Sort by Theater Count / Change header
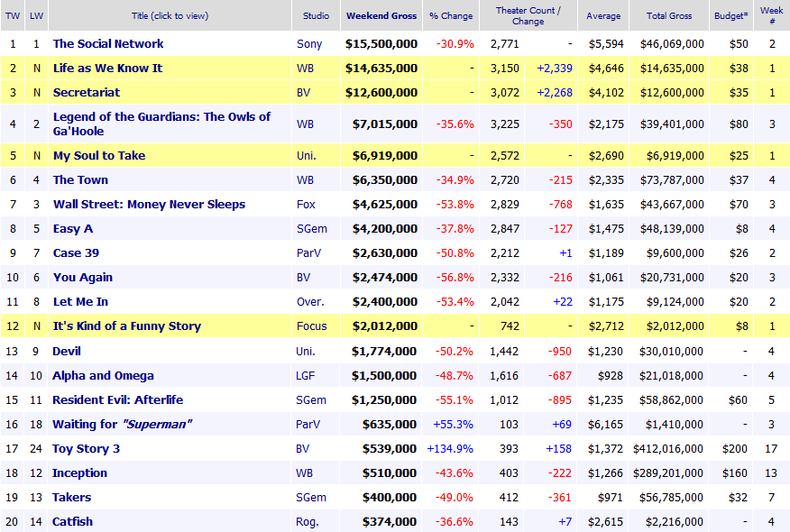790x532 pixels. click(x=528, y=15)
